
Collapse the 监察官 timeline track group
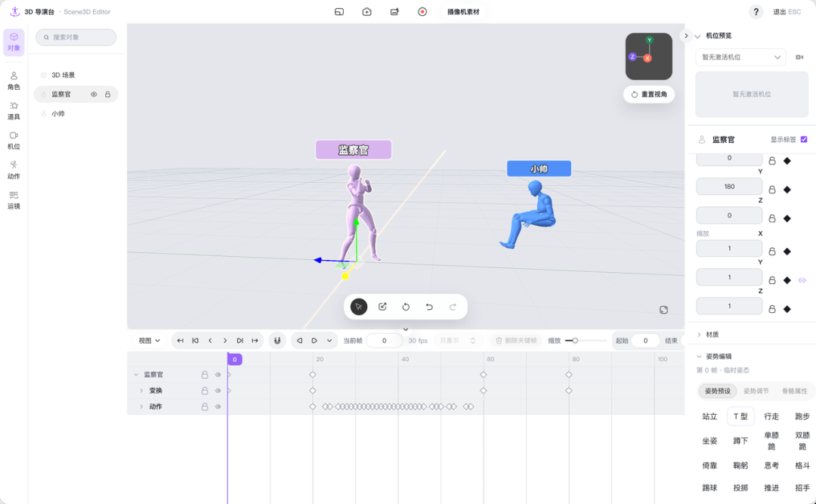tap(136, 375)
